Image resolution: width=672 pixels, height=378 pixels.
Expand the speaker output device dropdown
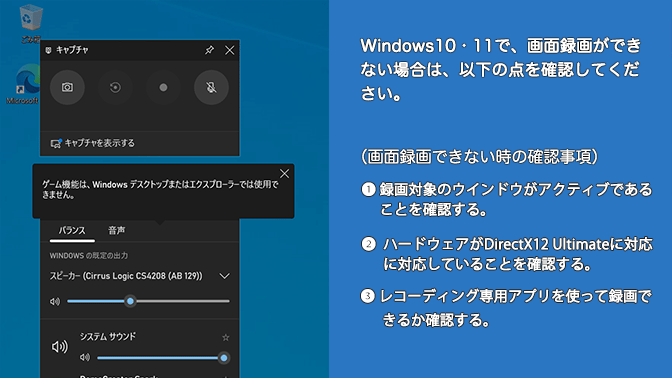click(x=225, y=276)
